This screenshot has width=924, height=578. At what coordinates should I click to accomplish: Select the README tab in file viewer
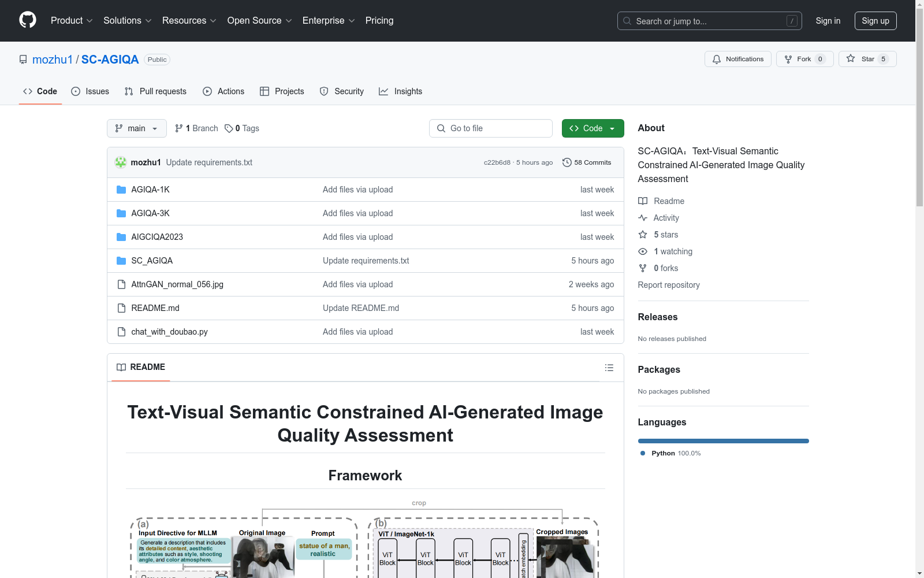coord(141,367)
